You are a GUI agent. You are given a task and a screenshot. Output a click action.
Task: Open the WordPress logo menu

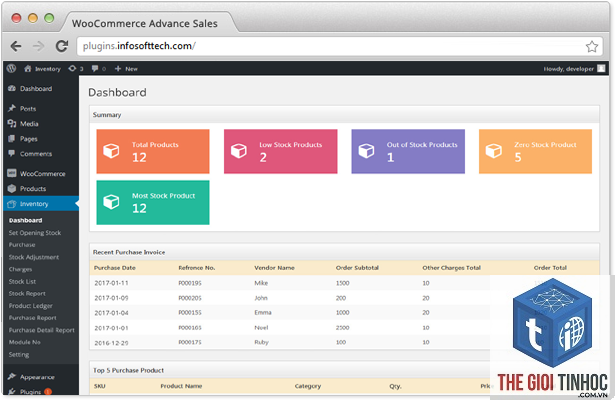(x=11, y=69)
